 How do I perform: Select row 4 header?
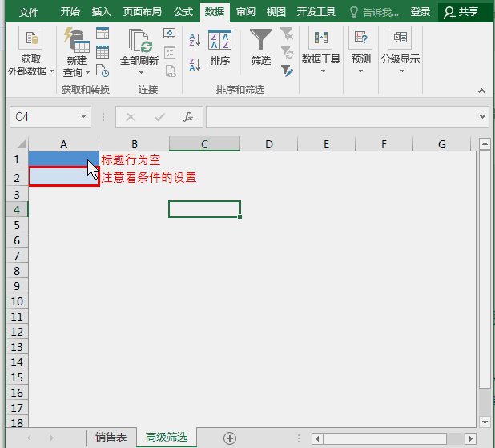tap(17, 210)
